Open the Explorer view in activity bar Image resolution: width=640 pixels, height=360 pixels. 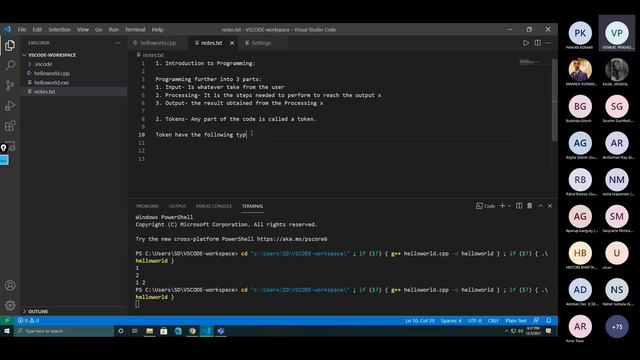(x=10, y=45)
